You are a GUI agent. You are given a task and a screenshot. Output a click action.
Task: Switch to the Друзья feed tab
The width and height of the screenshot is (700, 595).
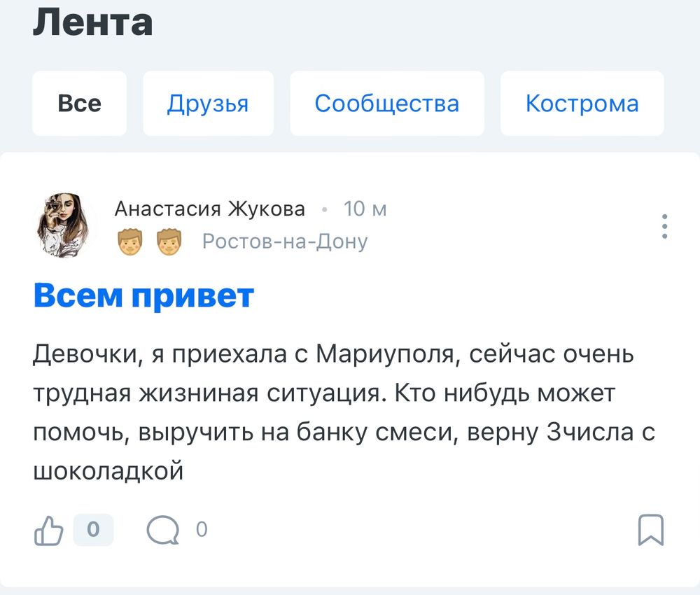tap(208, 103)
